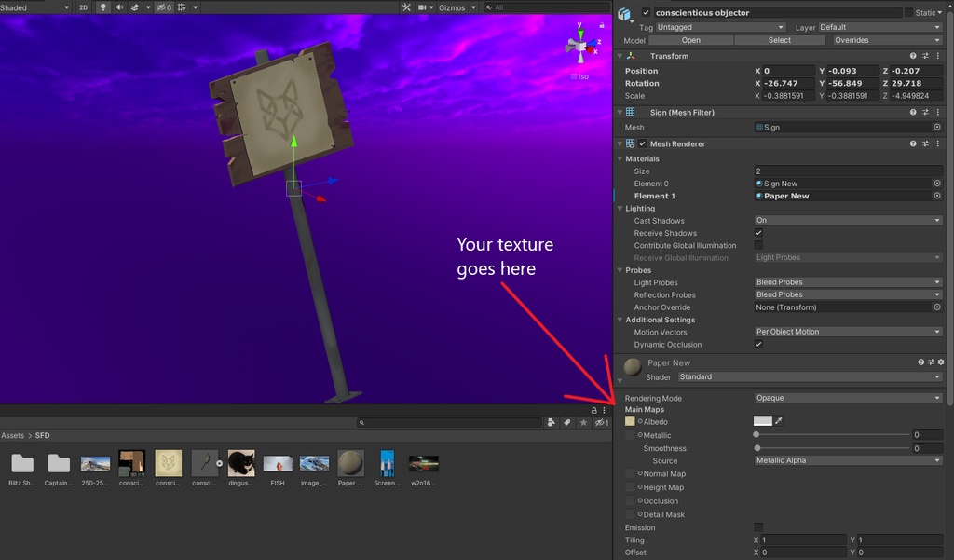Uncheck Dynamic Occlusion
This screenshot has height=560, width=954.
point(758,344)
